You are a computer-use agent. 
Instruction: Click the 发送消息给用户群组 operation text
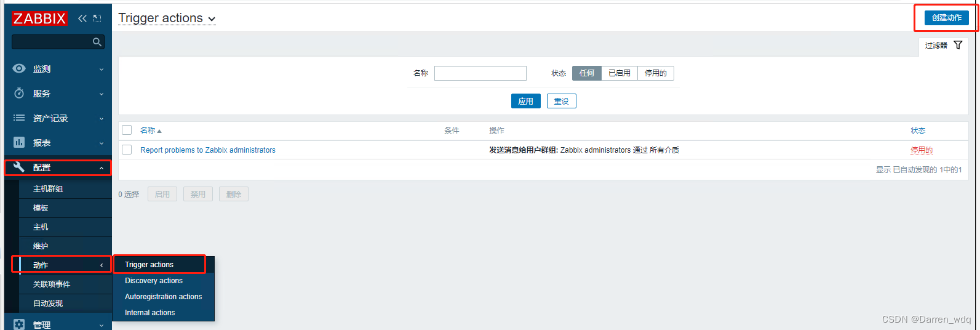tap(524, 150)
